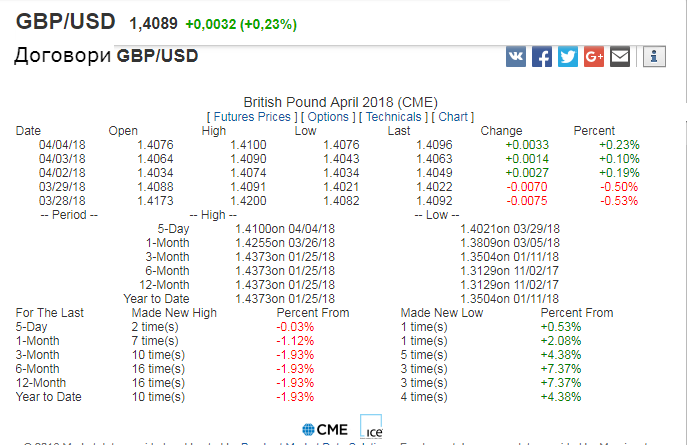Click the Twitter share icon
The height and width of the screenshot is (445, 687).
coord(568,57)
